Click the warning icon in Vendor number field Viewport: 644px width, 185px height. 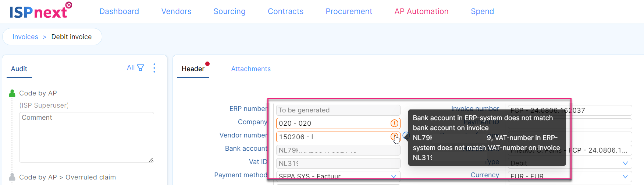pos(394,137)
